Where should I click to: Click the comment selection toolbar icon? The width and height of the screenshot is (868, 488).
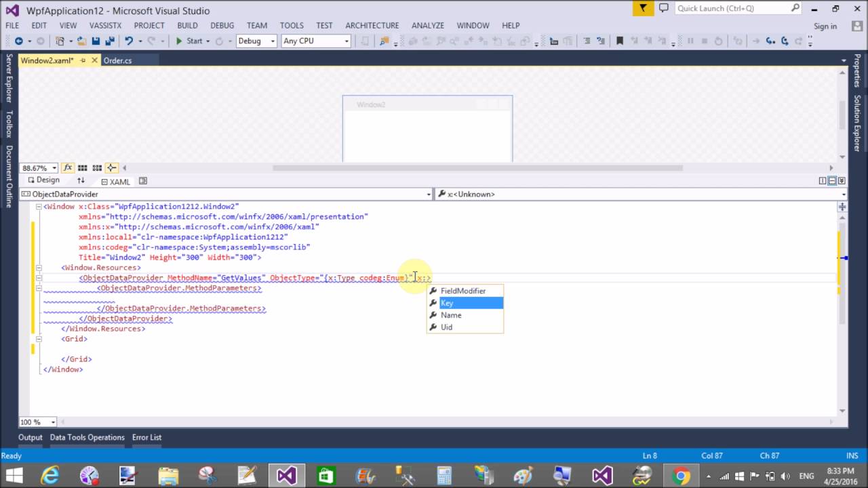coord(587,41)
